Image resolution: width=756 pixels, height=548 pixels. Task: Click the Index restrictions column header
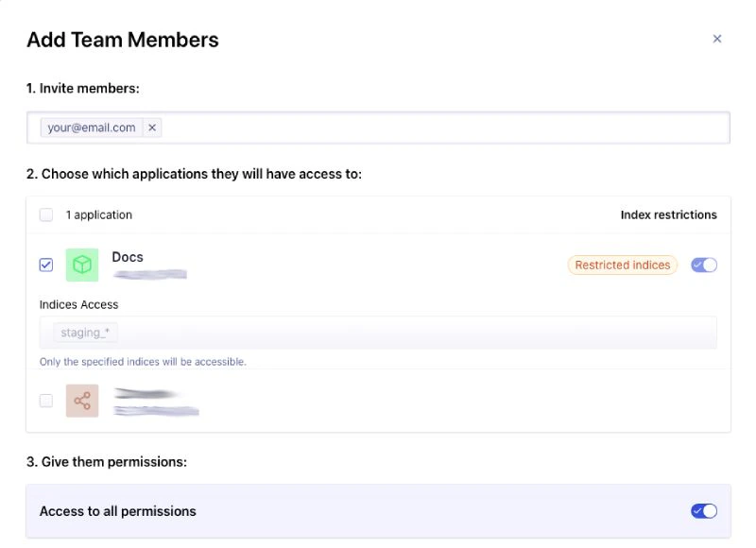[x=668, y=214]
